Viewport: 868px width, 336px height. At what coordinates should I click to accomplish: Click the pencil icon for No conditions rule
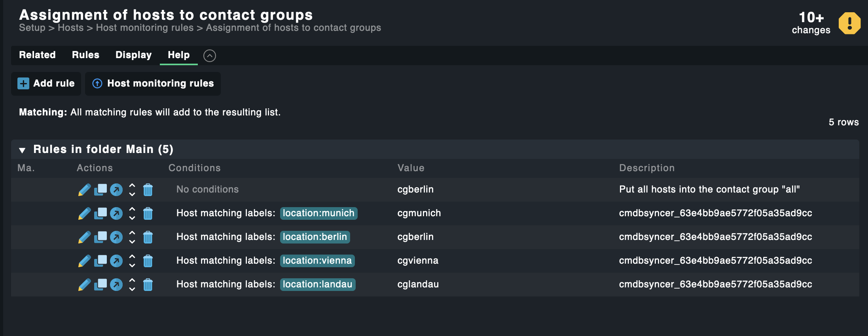click(x=84, y=190)
